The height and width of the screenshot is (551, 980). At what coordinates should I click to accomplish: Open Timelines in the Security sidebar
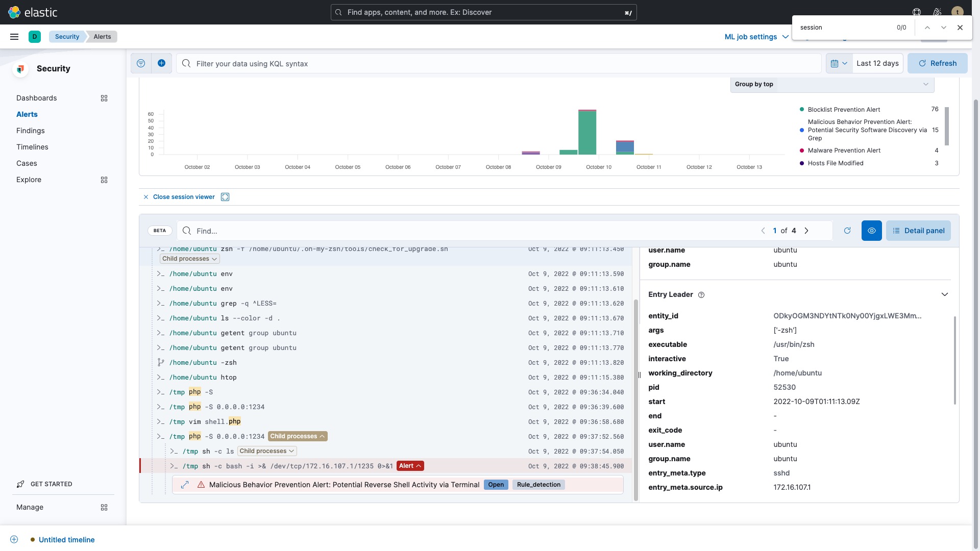[x=32, y=147]
